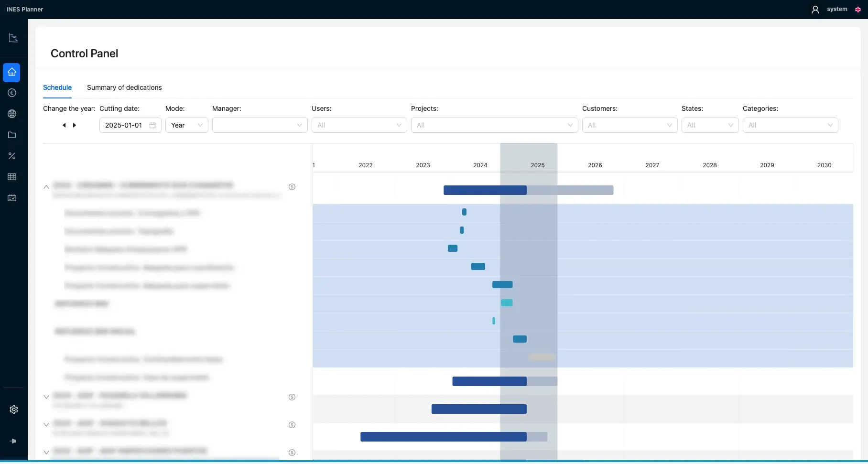868x464 pixels.
Task: Open the calendar check sidebar icon
Action: [12, 198]
